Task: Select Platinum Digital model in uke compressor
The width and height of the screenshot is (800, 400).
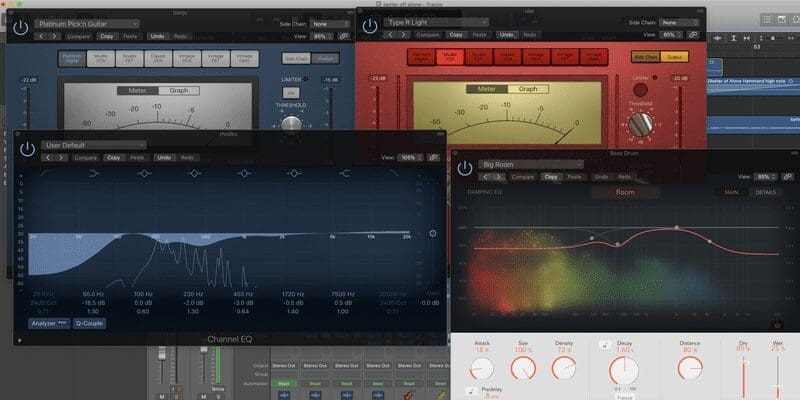Action: click(421, 57)
